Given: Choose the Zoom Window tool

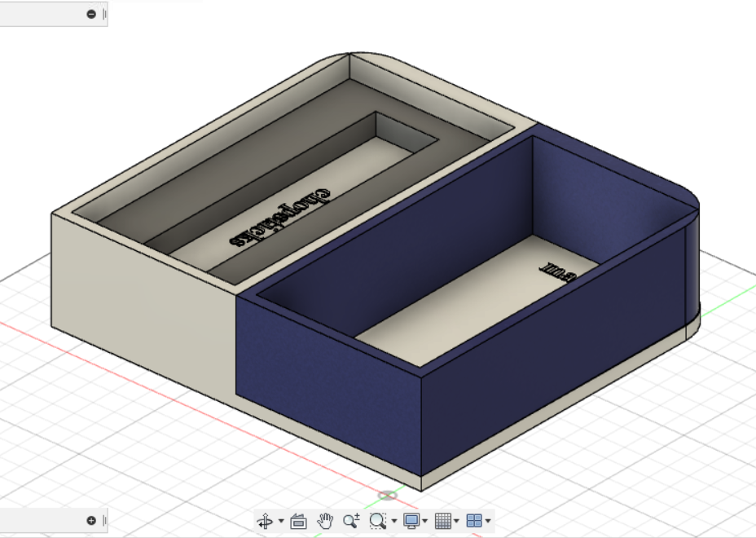Looking at the screenshot, I should pos(377,520).
